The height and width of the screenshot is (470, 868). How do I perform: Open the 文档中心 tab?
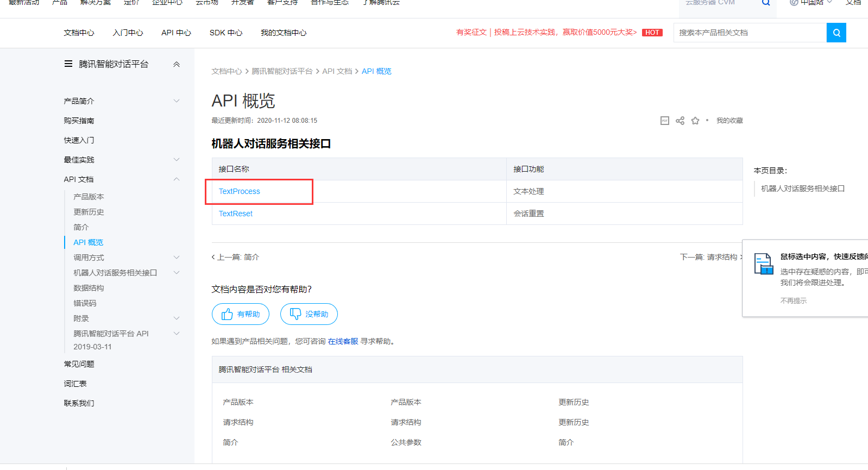click(x=79, y=33)
